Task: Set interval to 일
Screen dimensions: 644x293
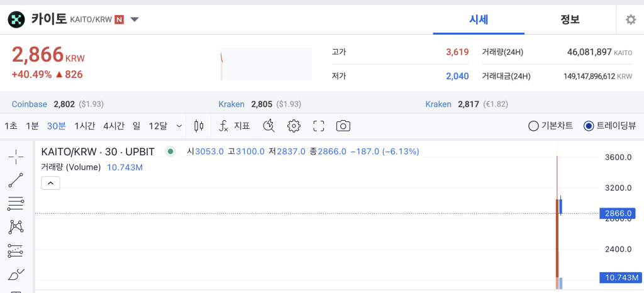Action: coord(136,126)
